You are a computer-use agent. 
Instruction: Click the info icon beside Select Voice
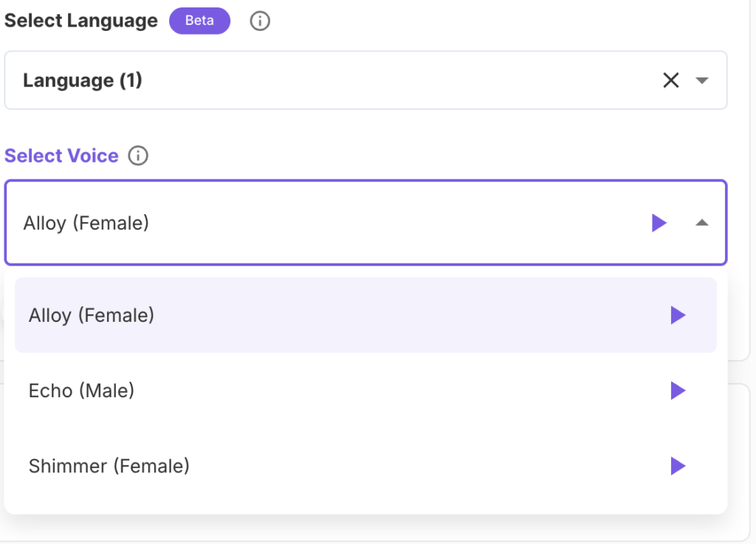click(x=138, y=156)
